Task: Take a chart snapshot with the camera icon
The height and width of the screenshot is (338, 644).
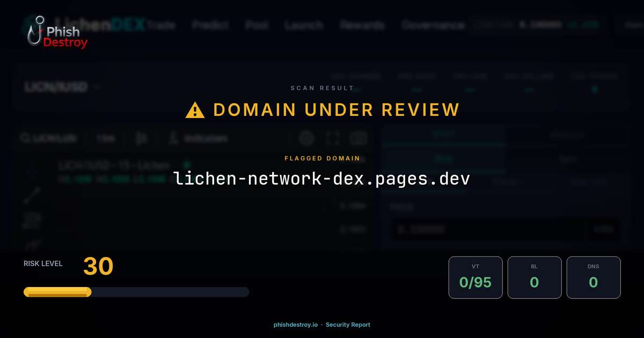Action: [x=358, y=138]
